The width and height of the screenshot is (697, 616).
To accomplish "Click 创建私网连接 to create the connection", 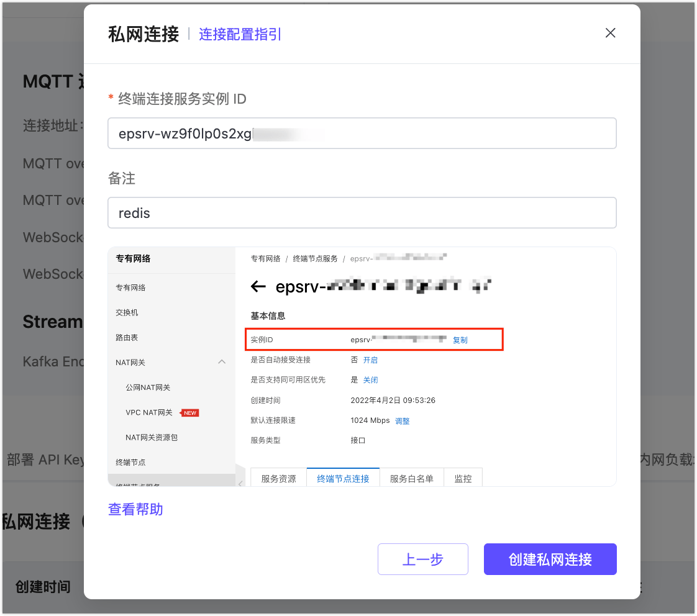I will point(550,559).
